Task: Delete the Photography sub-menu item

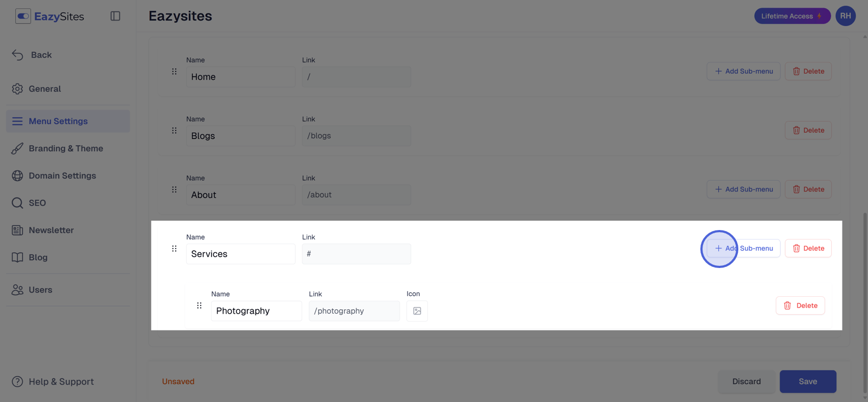Action: 800,305
